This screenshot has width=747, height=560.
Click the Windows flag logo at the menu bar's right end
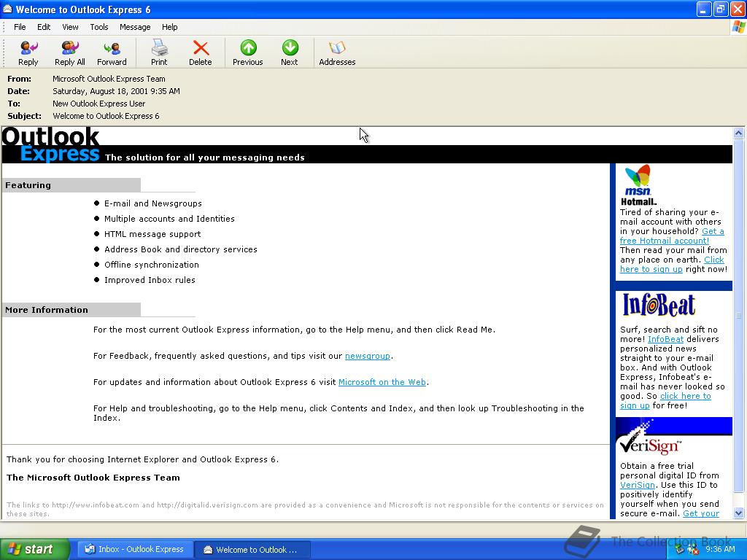tap(738, 27)
